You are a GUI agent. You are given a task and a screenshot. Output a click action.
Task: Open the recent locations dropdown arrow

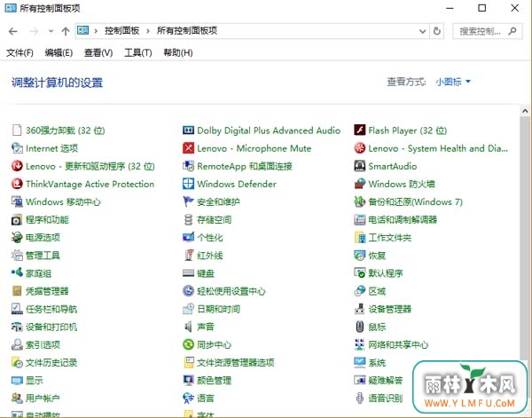pyautogui.click(x=51, y=31)
